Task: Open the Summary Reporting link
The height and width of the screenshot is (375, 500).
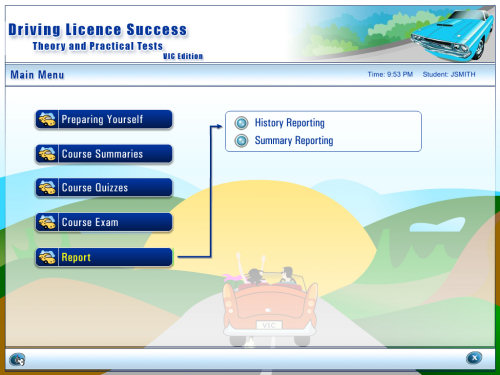Action: coord(294,141)
